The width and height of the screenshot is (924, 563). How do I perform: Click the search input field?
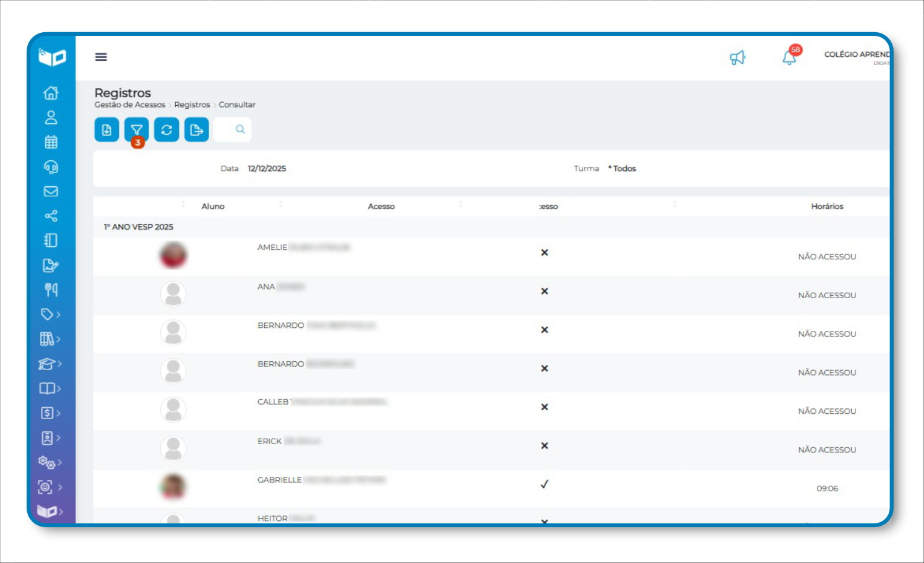(232, 129)
